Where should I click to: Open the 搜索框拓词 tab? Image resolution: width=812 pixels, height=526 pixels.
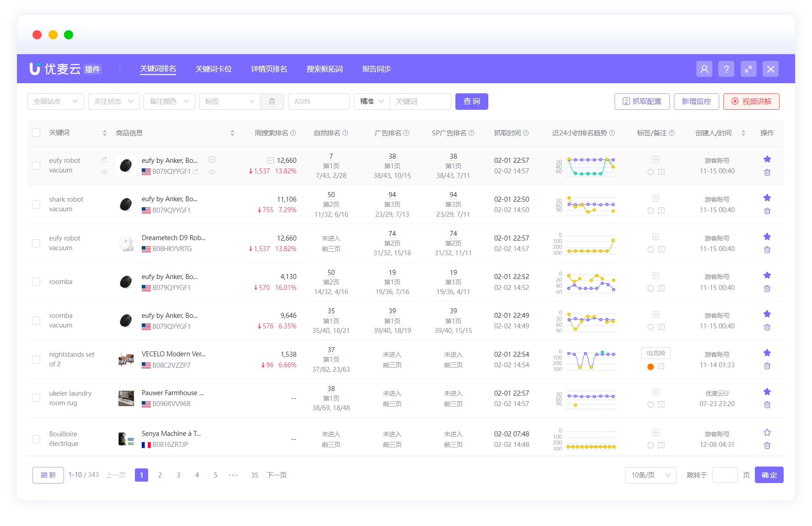tap(325, 69)
